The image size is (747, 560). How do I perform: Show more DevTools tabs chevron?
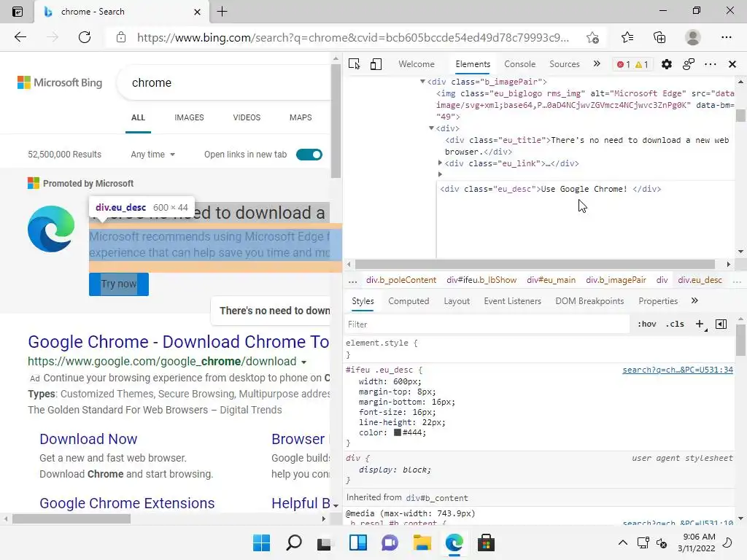(x=597, y=64)
